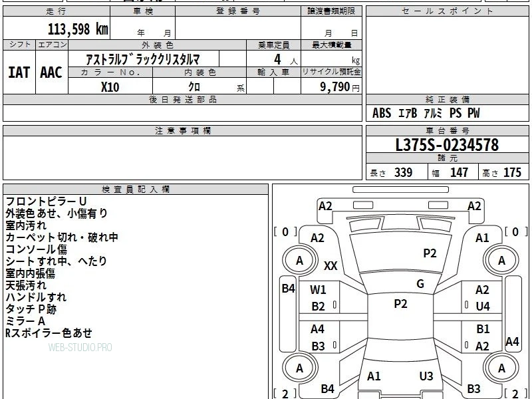Select the note ミラーA
Screen dimensions: 532x399
point(25,321)
